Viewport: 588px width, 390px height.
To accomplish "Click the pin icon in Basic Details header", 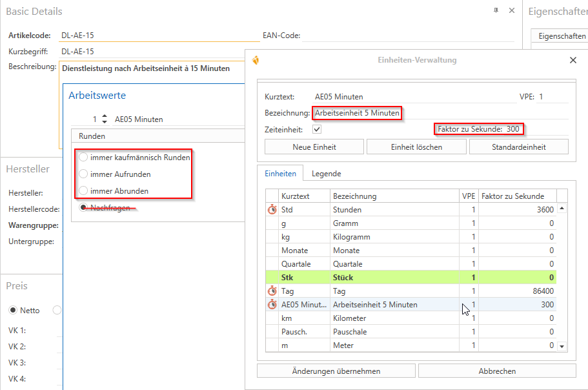I will pyautogui.click(x=496, y=11).
